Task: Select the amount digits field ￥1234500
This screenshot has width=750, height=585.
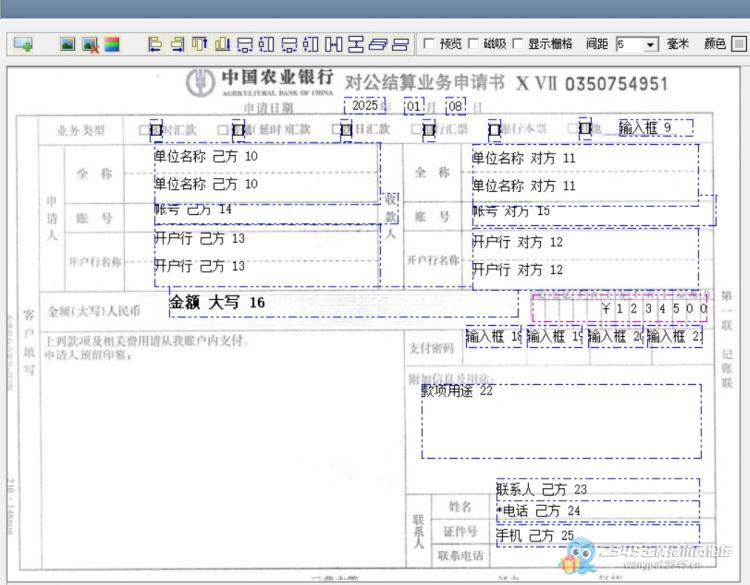Action: click(x=620, y=306)
